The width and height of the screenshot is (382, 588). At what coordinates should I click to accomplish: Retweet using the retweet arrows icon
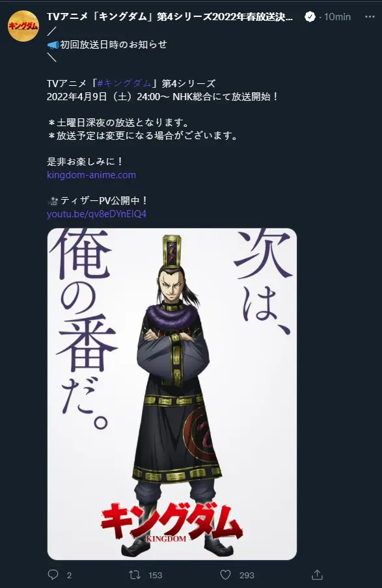click(x=135, y=574)
